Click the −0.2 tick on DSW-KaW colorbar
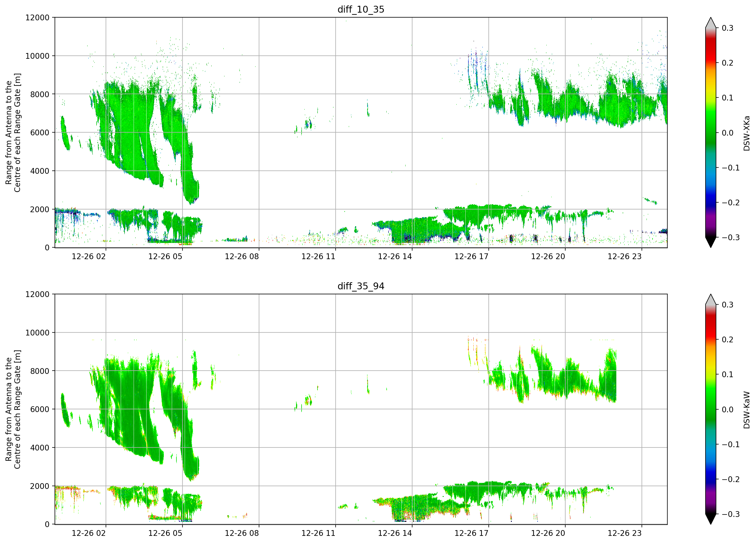Image resolution: width=756 pixels, height=543 pixels. pos(731,479)
